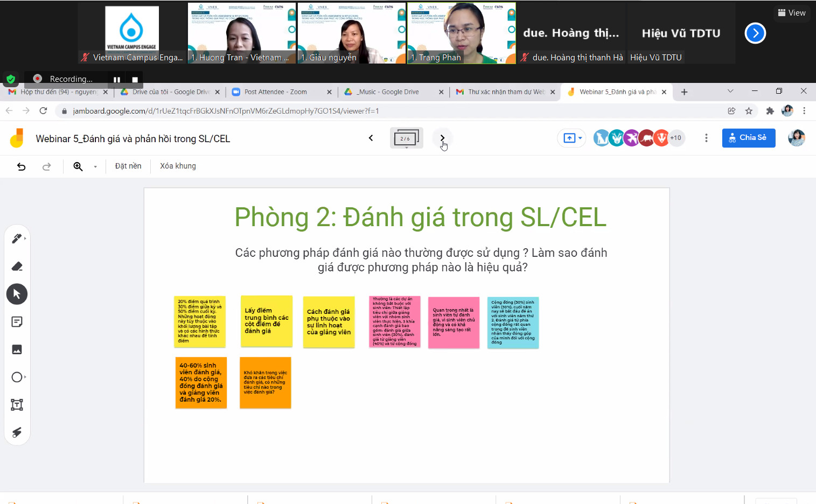Pick the Text box tool
816x504 pixels.
click(17, 405)
